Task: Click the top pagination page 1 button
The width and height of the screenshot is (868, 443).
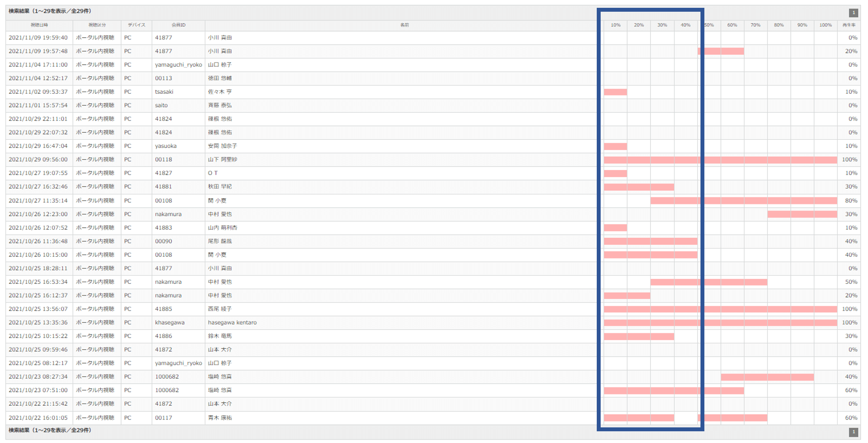Action: pos(853,13)
